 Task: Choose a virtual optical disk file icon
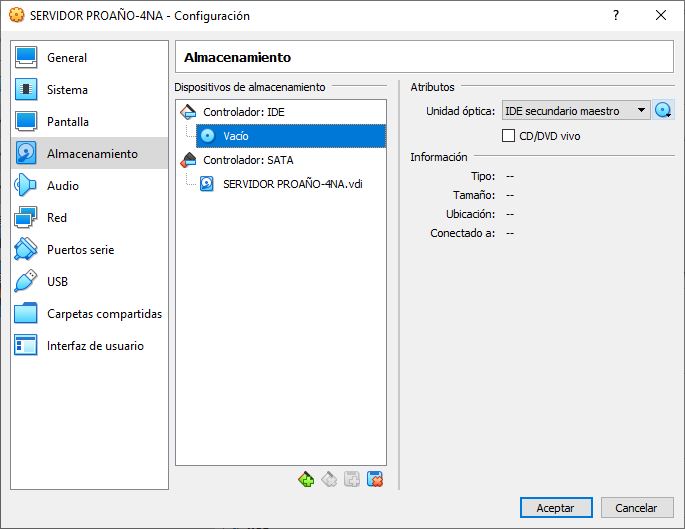tap(663, 111)
